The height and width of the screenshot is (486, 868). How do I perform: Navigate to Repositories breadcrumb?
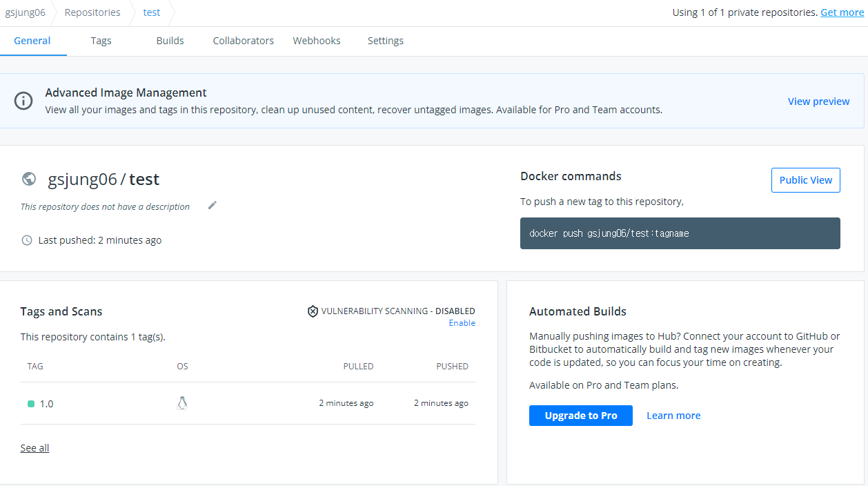pyautogui.click(x=92, y=12)
